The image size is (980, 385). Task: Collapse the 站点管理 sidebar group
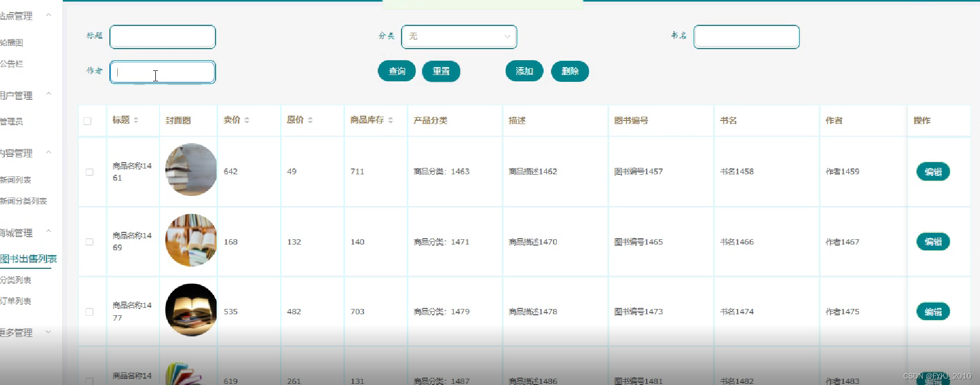coord(49,15)
